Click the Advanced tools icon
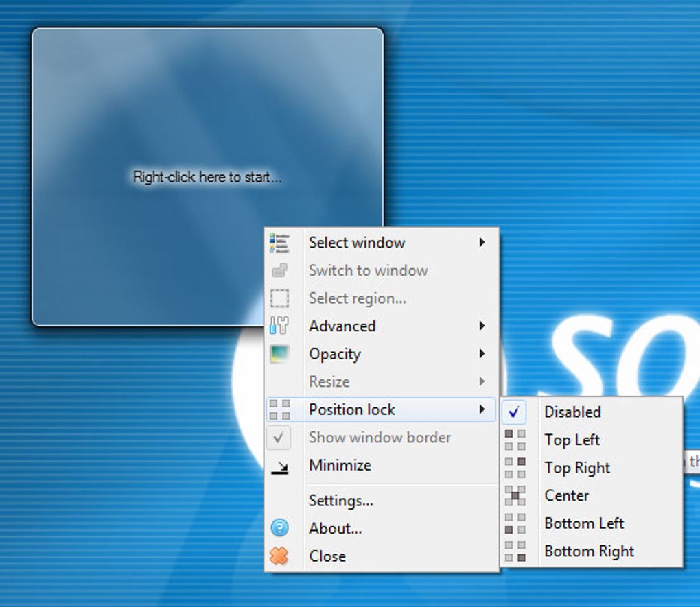The image size is (700, 607). point(279,326)
